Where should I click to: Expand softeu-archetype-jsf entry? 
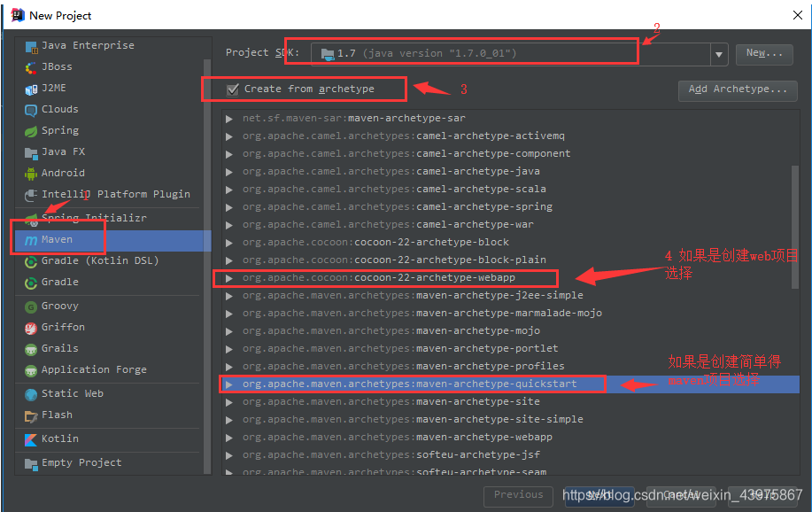pos(228,455)
